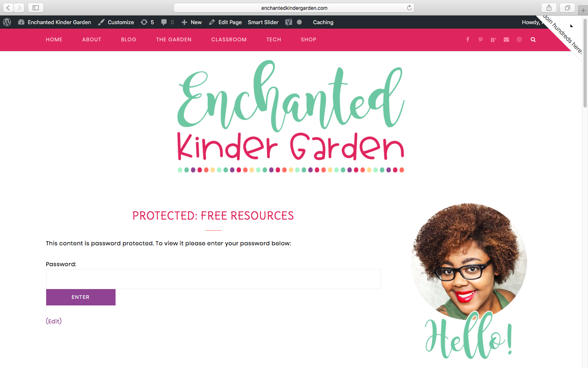The height and width of the screenshot is (368, 588).
Task: Click the purple ENTER button
Action: pos(81,297)
